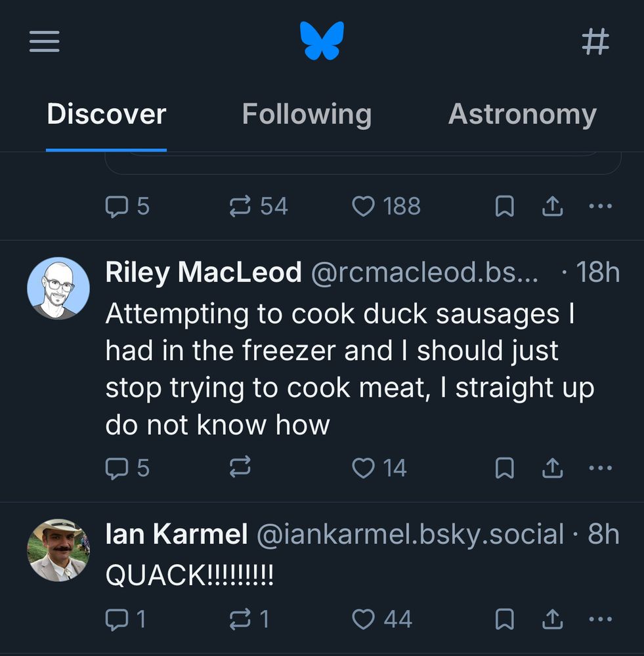Switch to the Astronomy feed tab
Screen dimensions: 644x656
click(x=522, y=114)
